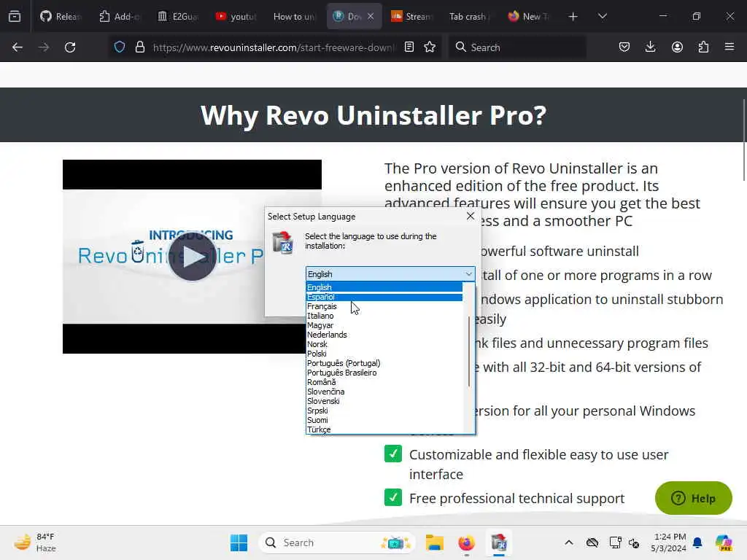Select Slovenski in language list
The image size is (747, 560).
point(384,402)
